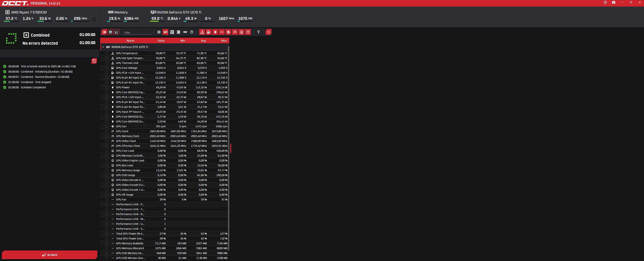The height and width of the screenshot is (261, 644).
Task: Toggle the power plug sensor type filter
Action: [x=215, y=32]
